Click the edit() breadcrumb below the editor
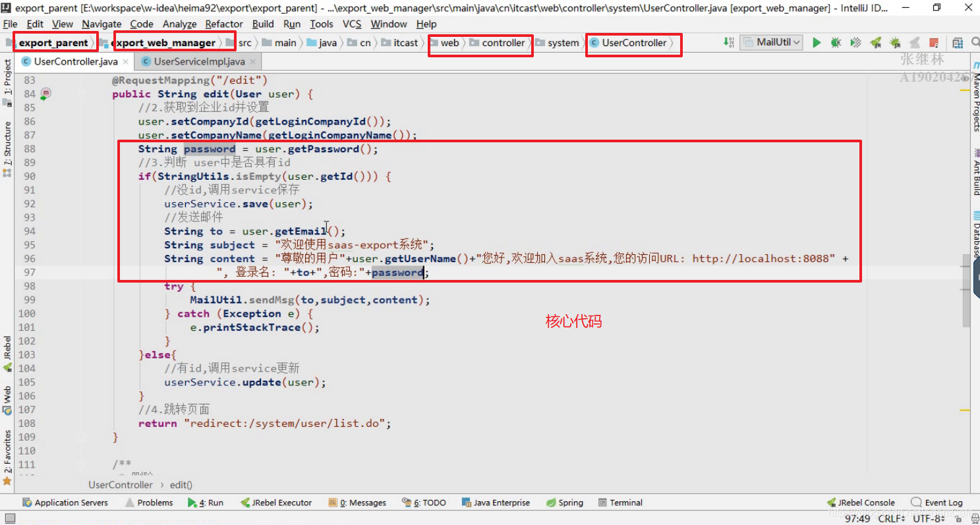 (181, 485)
